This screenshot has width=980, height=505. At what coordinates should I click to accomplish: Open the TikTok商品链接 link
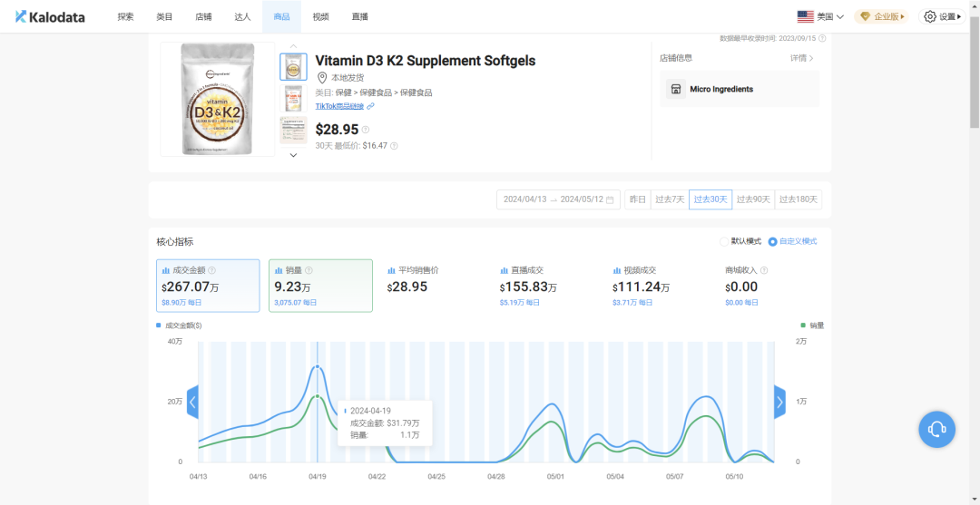340,106
